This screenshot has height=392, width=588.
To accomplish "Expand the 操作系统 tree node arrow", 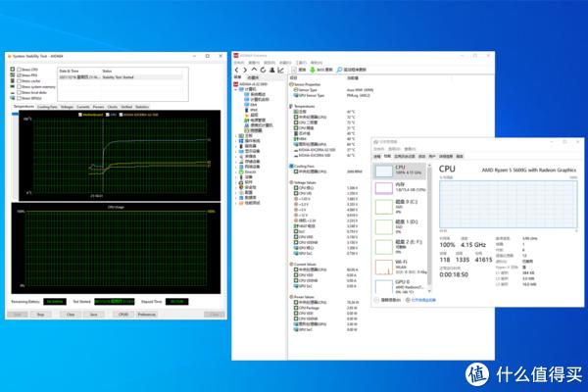I will tap(236, 141).
